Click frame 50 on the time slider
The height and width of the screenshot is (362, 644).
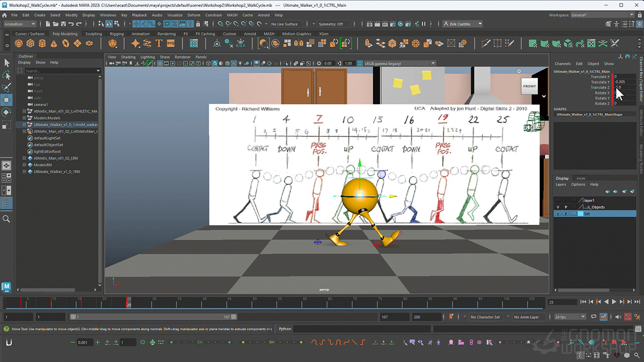(254, 302)
